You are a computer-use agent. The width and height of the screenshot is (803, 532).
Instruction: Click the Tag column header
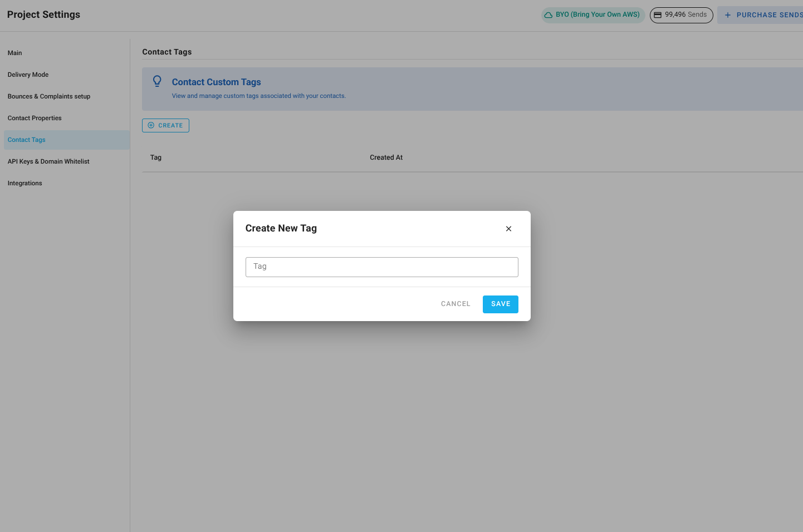pyautogui.click(x=155, y=157)
